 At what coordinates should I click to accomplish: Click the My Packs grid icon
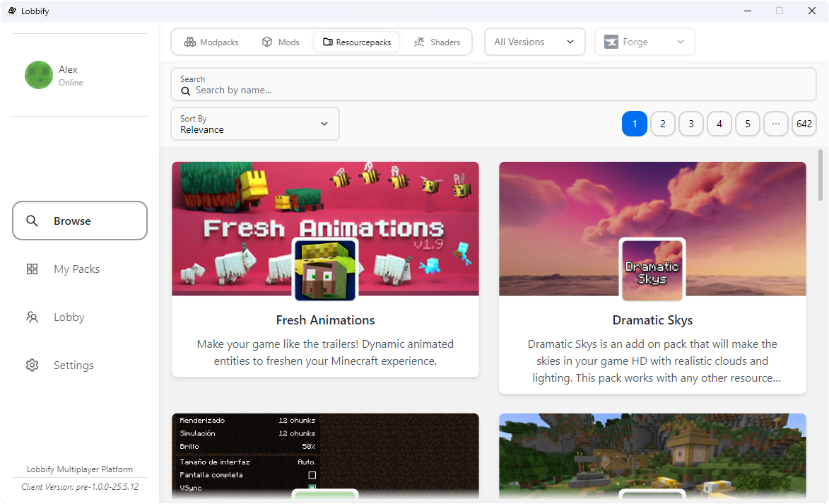point(33,269)
